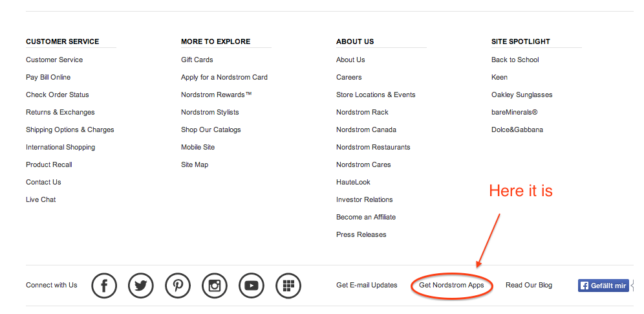Open the Gift Cards link

click(197, 60)
